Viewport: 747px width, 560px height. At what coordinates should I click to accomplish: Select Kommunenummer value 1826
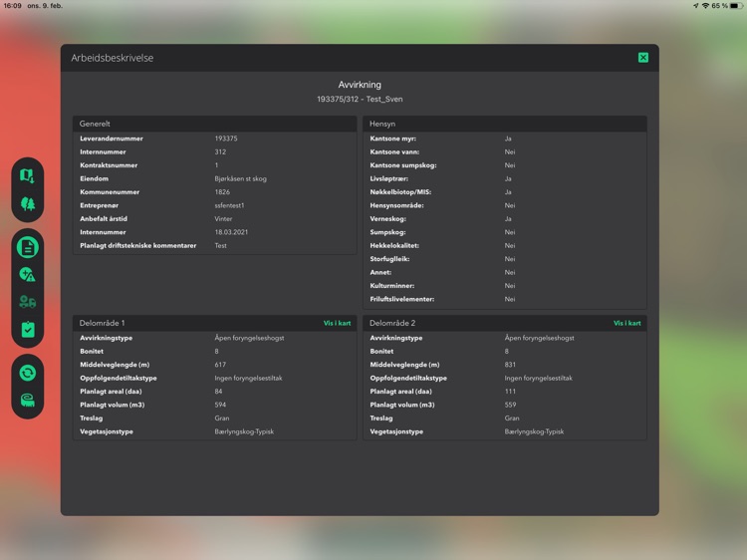point(222,192)
